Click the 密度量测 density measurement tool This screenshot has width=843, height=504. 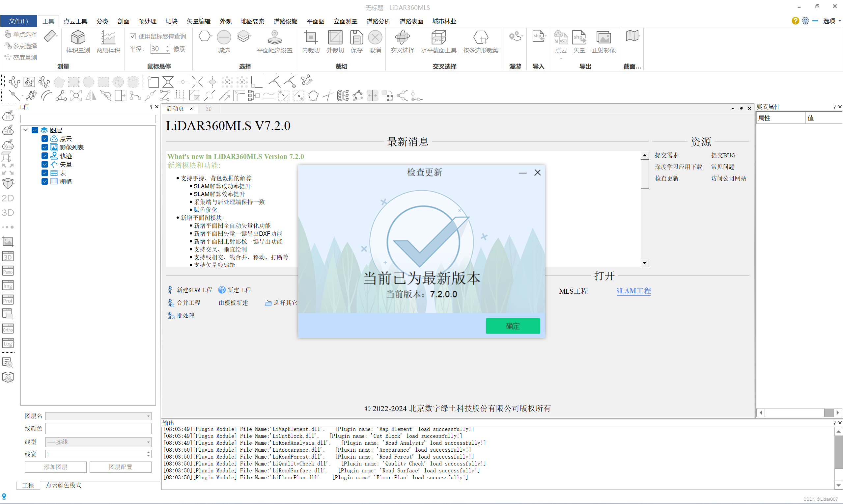click(21, 57)
